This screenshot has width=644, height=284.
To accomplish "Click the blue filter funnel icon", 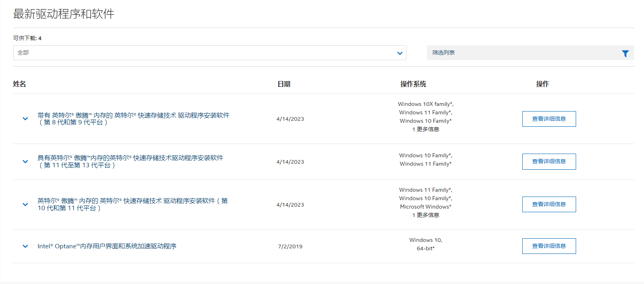I will tap(625, 53).
